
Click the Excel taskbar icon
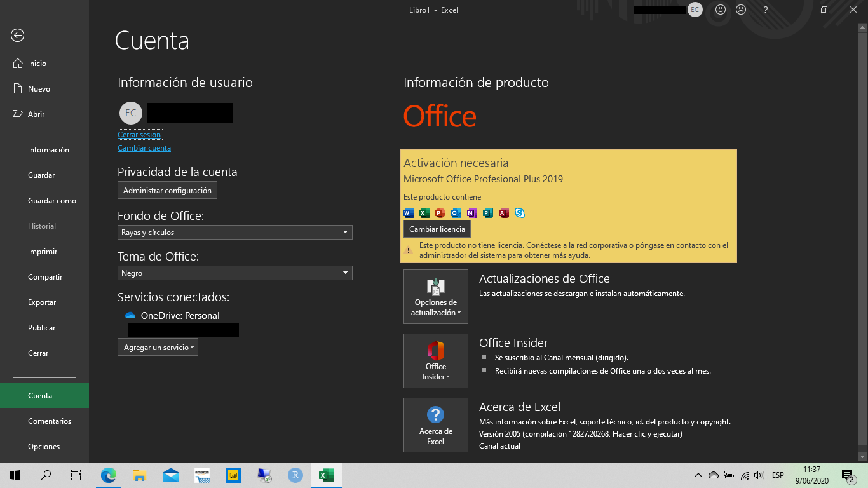click(327, 475)
